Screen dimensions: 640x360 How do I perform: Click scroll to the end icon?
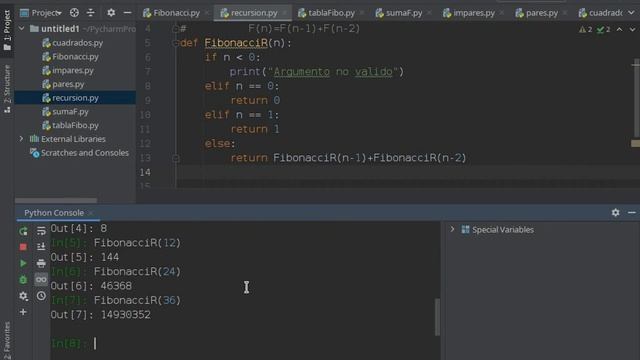pyautogui.click(x=41, y=247)
